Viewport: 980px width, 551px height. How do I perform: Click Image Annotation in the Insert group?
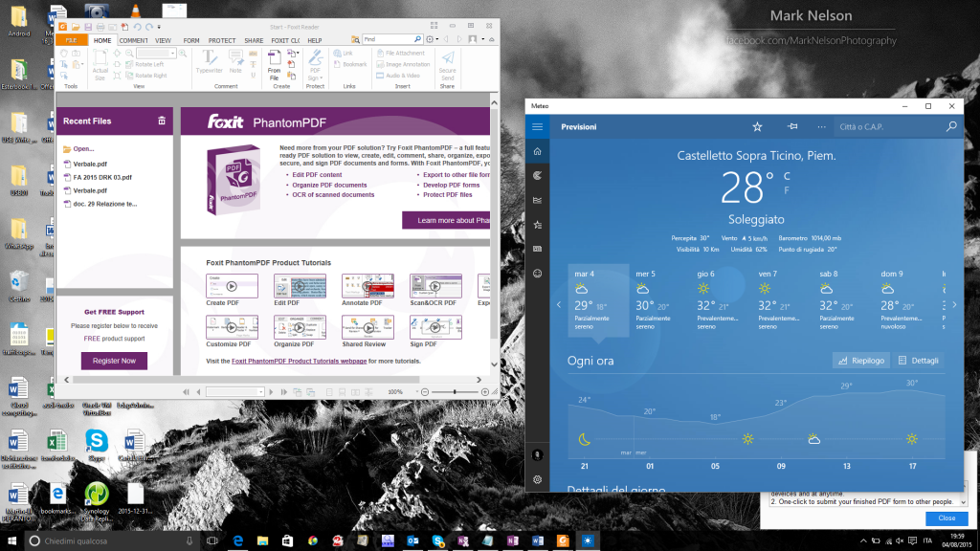click(403, 64)
